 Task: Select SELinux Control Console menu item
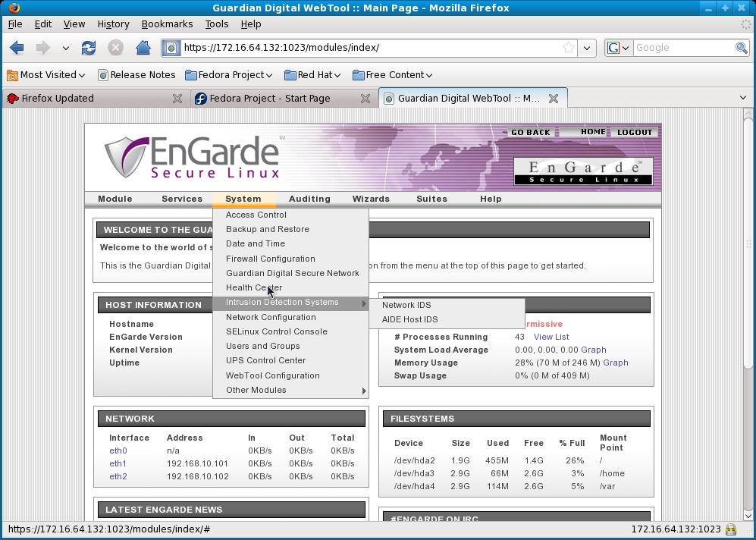(x=290, y=331)
